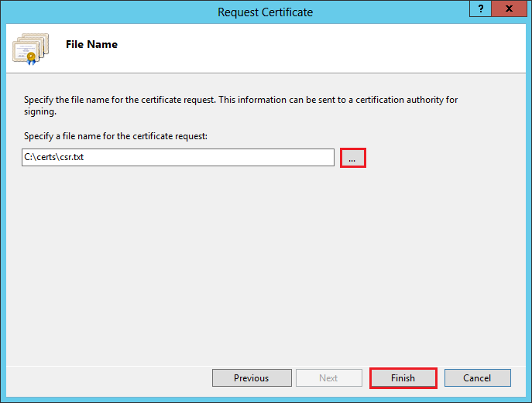This screenshot has width=532, height=403.
Task: Click the Request Certificate window title
Action: click(266, 12)
